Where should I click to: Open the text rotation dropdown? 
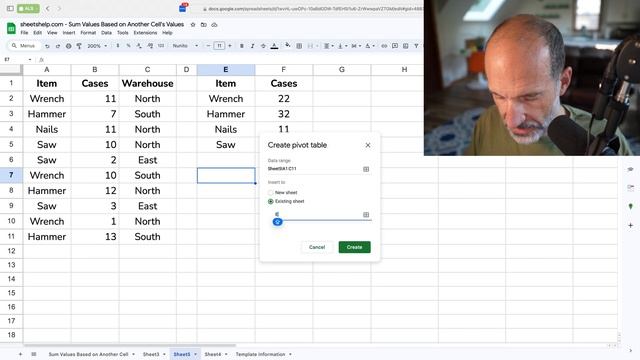point(369,46)
